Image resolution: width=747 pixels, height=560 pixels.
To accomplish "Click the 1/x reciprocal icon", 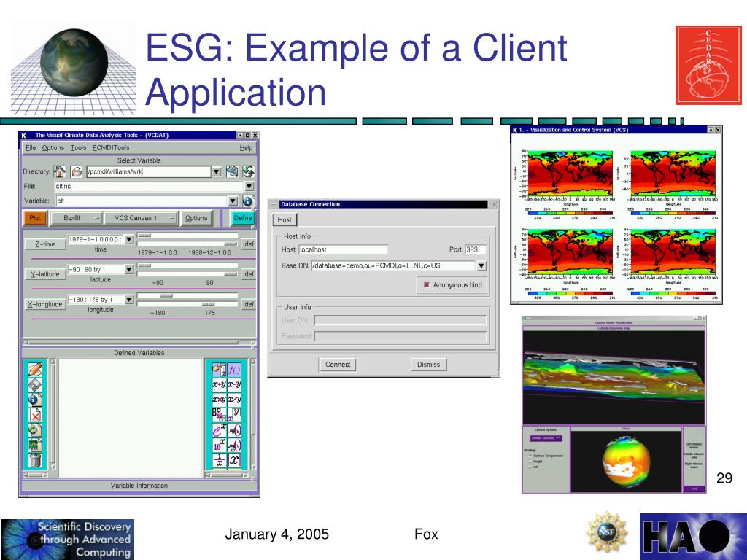I will point(219,461).
